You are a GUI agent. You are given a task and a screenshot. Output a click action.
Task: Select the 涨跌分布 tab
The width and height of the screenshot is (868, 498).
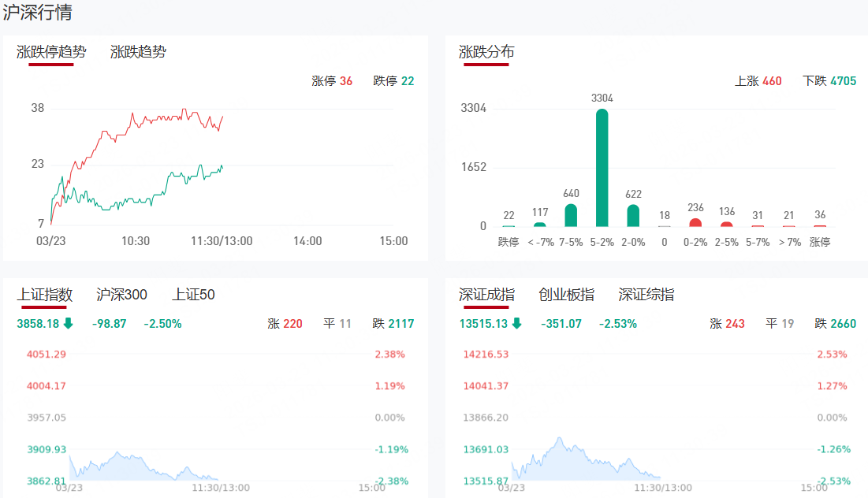tap(486, 52)
